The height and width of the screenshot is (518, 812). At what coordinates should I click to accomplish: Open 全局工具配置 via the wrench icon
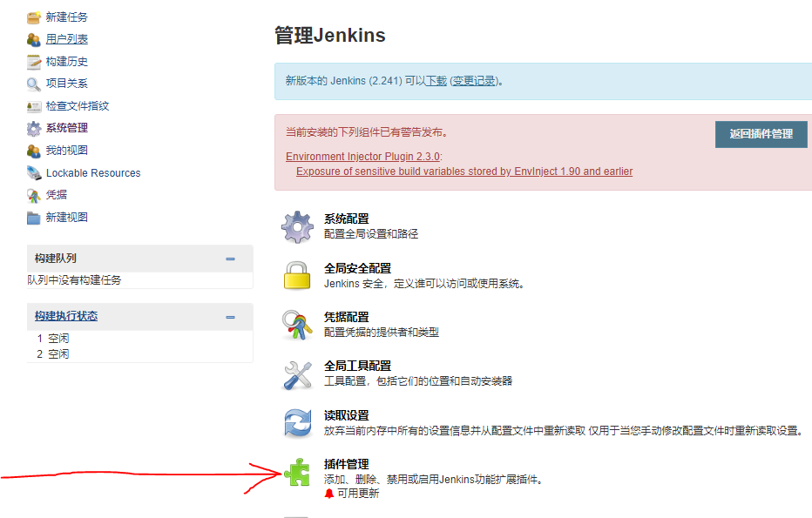[x=296, y=373]
